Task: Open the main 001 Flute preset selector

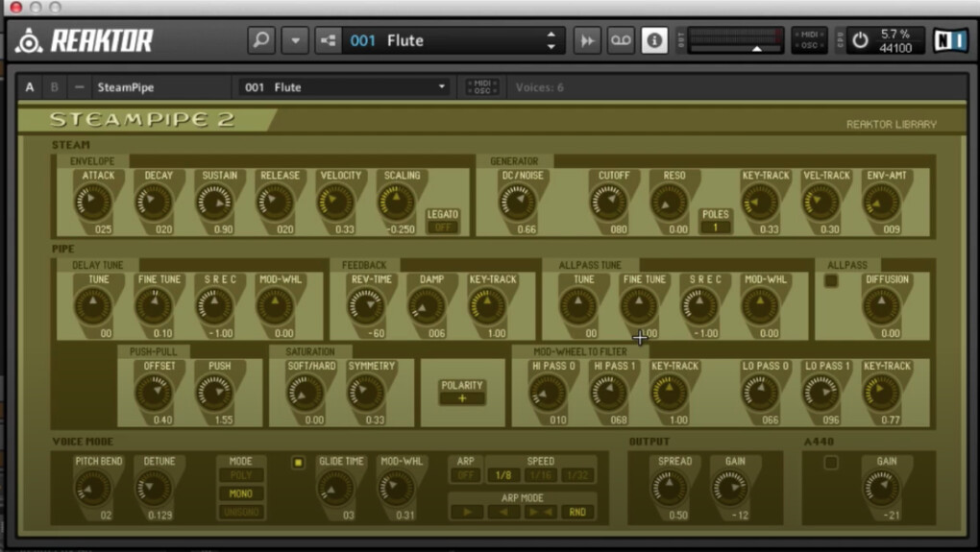Action: 452,40
